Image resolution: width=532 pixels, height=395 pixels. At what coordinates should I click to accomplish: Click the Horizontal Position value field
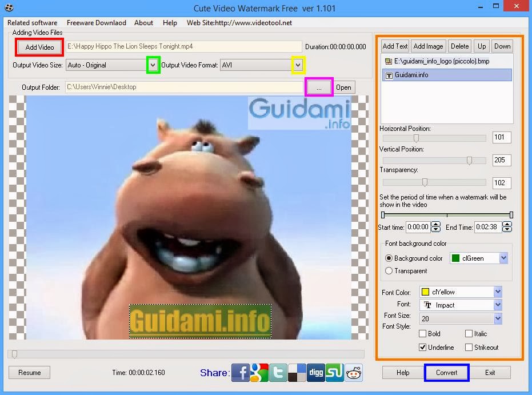502,137
